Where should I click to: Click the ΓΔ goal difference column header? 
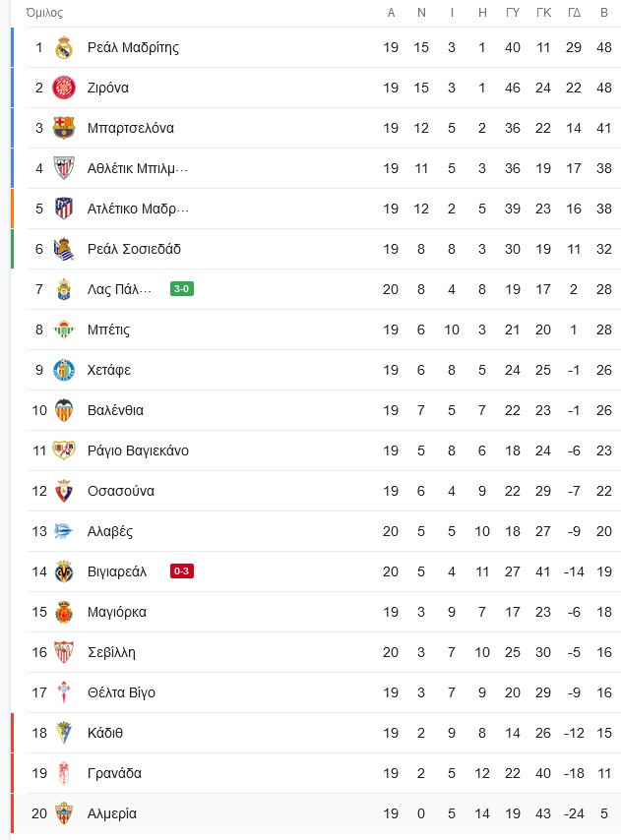574,13
